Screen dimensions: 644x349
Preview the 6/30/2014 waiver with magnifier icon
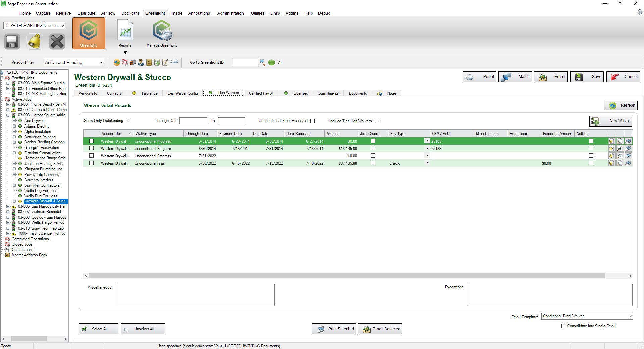tap(620, 149)
